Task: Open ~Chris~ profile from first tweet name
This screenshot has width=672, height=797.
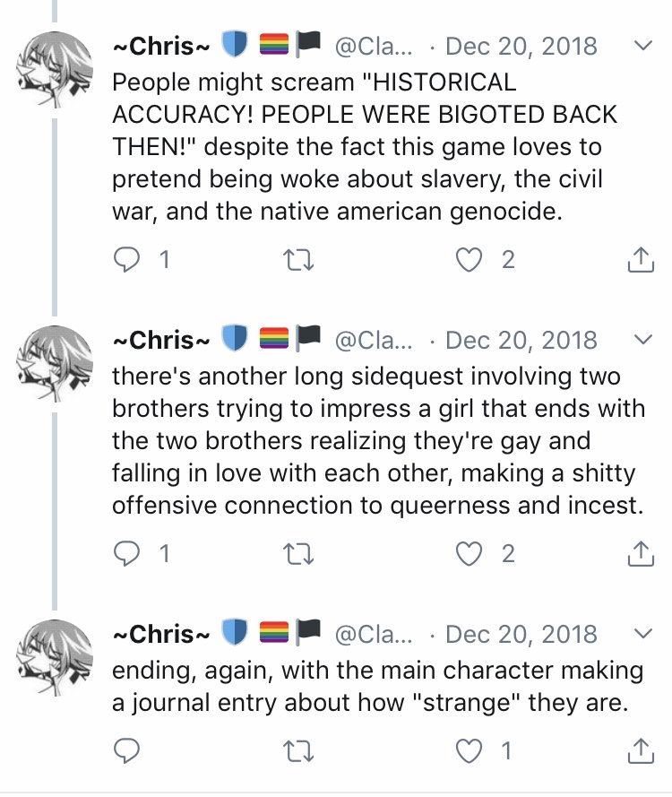Action: (161, 47)
